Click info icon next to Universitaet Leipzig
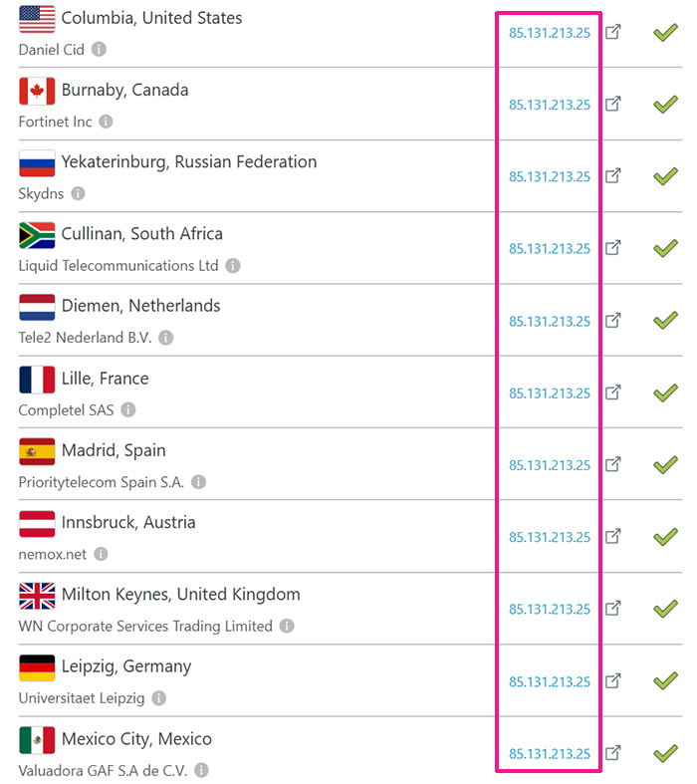 tap(159, 698)
